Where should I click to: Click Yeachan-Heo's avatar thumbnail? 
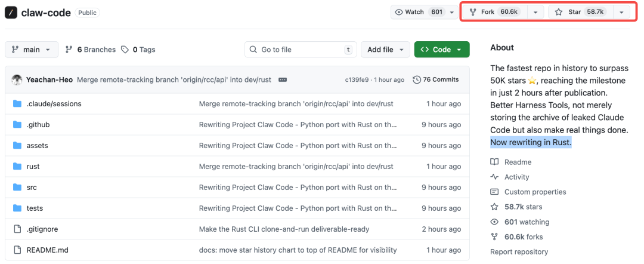point(17,79)
